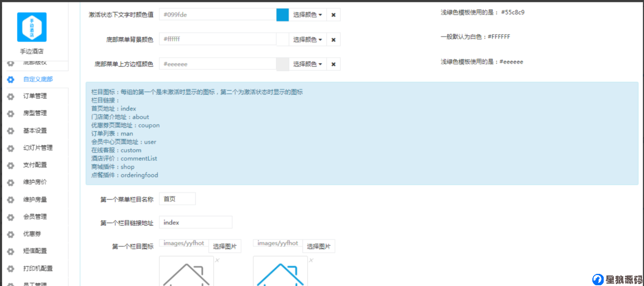Viewport: 644px width, 286px height.
Task: Click the label 激活状态下文字时颜色值
Action: click(x=121, y=15)
